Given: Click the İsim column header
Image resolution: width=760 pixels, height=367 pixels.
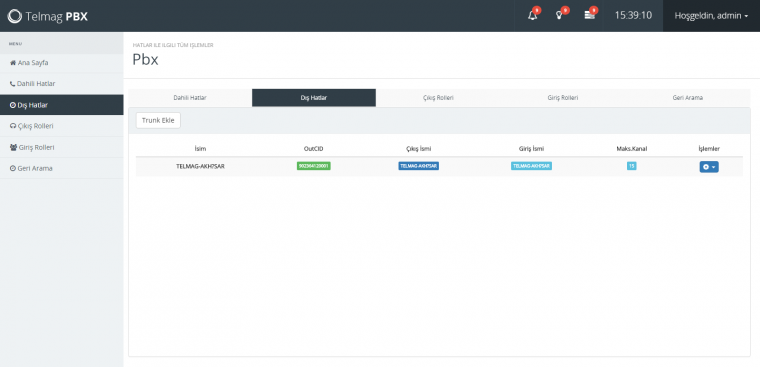Looking at the screenshot, I should tap(200, 149).
